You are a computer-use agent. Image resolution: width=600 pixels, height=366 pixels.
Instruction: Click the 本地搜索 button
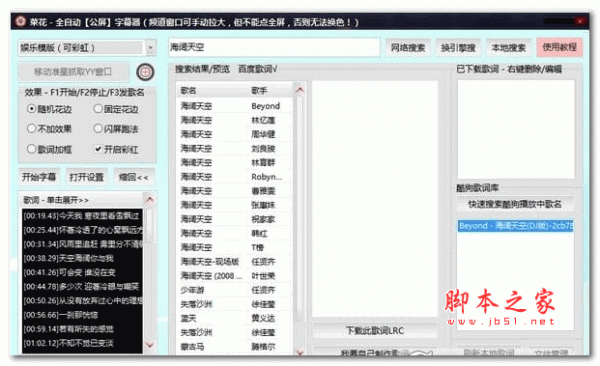509,47
